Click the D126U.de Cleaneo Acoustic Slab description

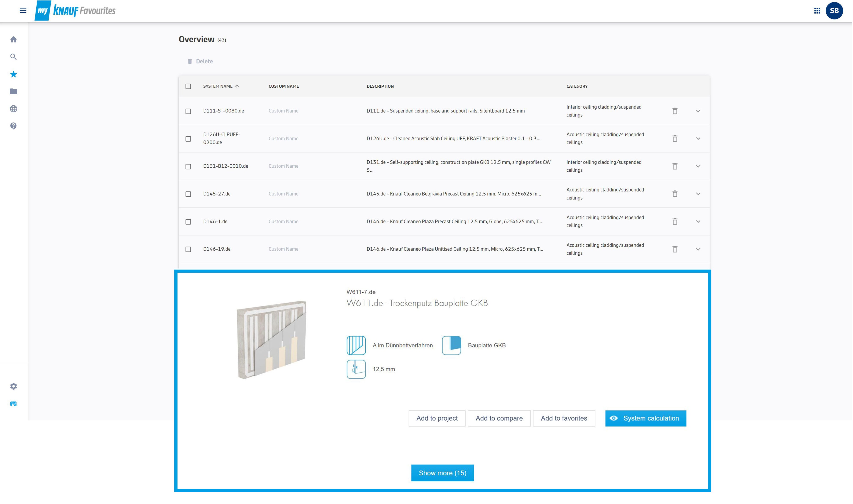click(x=454, y=139)
